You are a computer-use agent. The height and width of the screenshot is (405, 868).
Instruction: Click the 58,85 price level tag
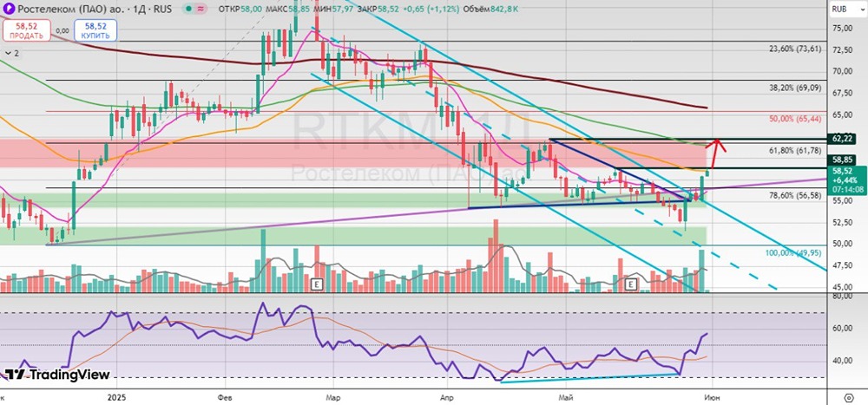[841, 160]
